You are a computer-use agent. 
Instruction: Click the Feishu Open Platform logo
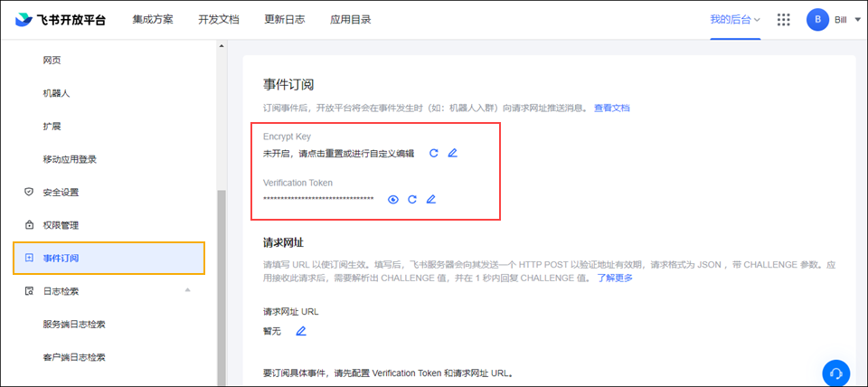click(60, 20)
